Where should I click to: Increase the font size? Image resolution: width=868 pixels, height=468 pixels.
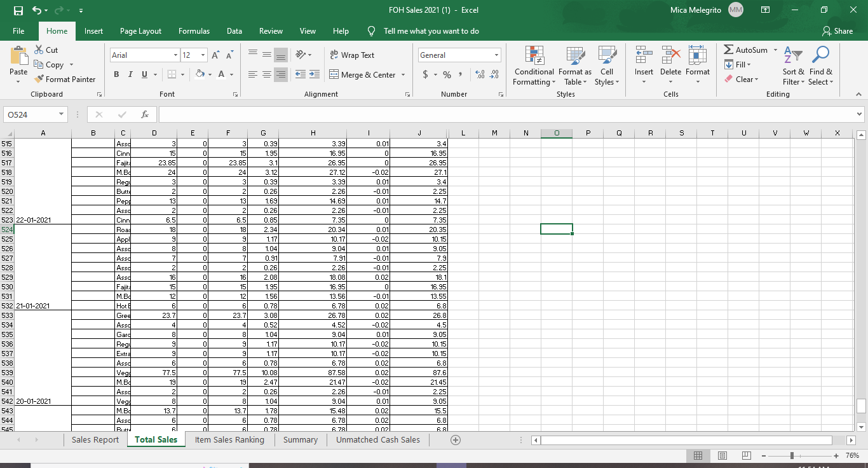[x=215, y=55]
